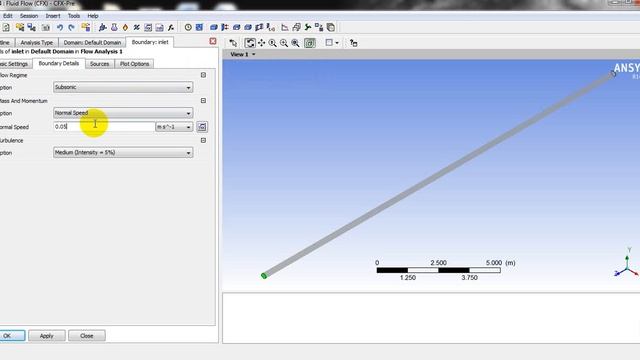
Task: Switch to Domain: Default Domain tab
Action: coord(92,42)
